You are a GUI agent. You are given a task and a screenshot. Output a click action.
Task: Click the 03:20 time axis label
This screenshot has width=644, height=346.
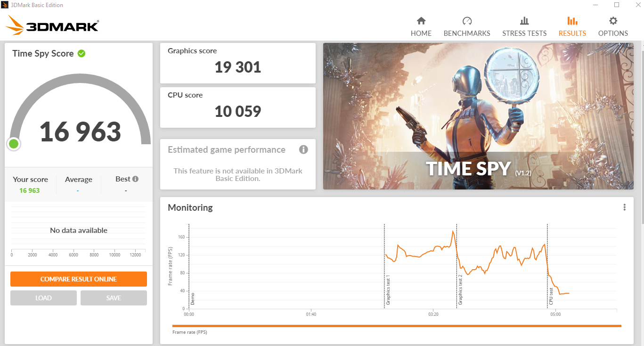pos(433,314)
